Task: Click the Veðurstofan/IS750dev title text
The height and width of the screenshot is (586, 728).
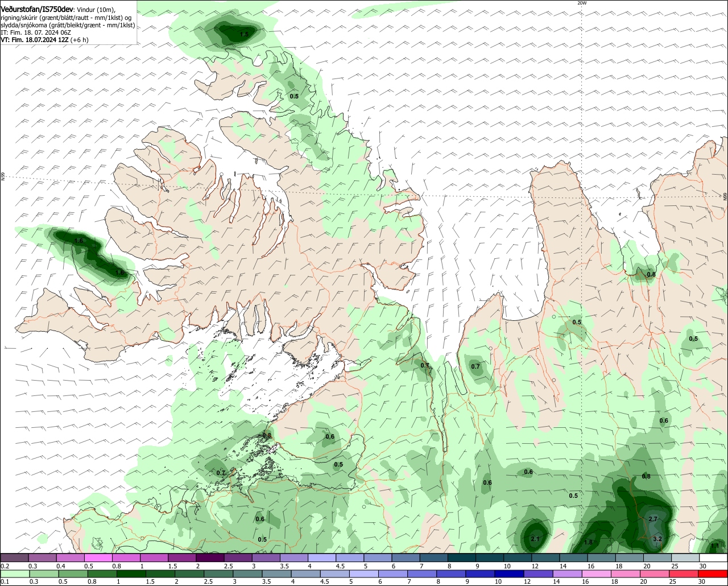Action: pos(37,10)
